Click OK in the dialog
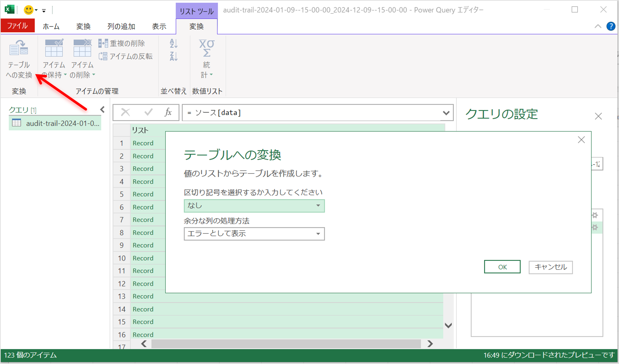This screenshot has height=364, width=619. [502, 267]
